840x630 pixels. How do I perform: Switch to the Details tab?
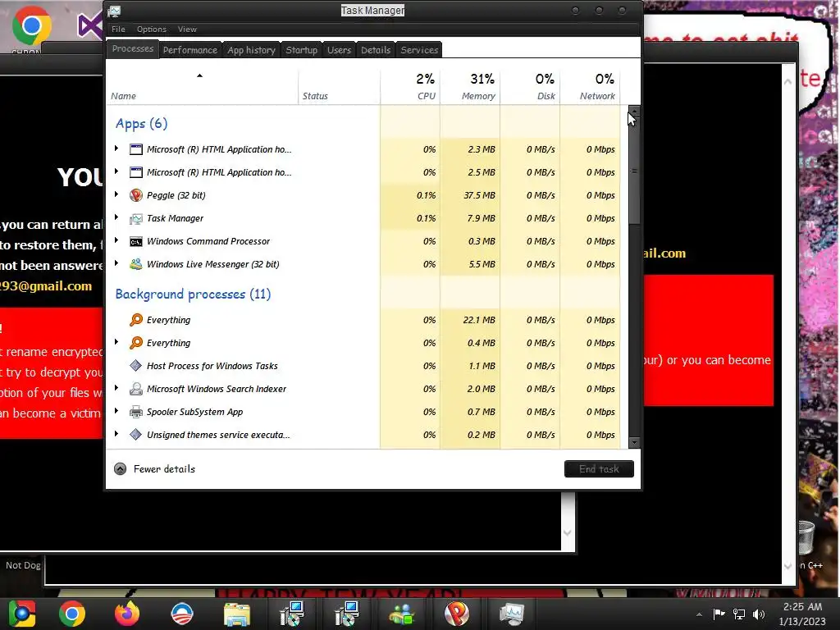[x=376, y=50]
